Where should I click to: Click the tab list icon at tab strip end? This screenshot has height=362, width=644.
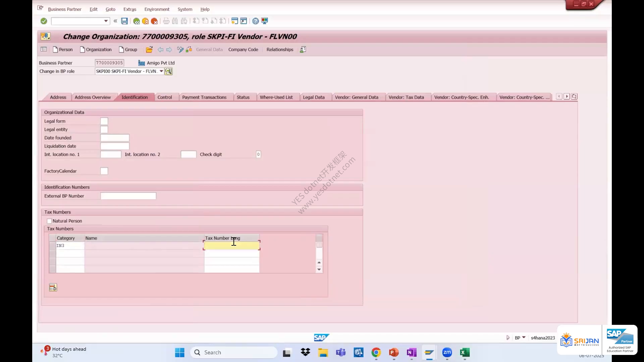pos(574,97)
